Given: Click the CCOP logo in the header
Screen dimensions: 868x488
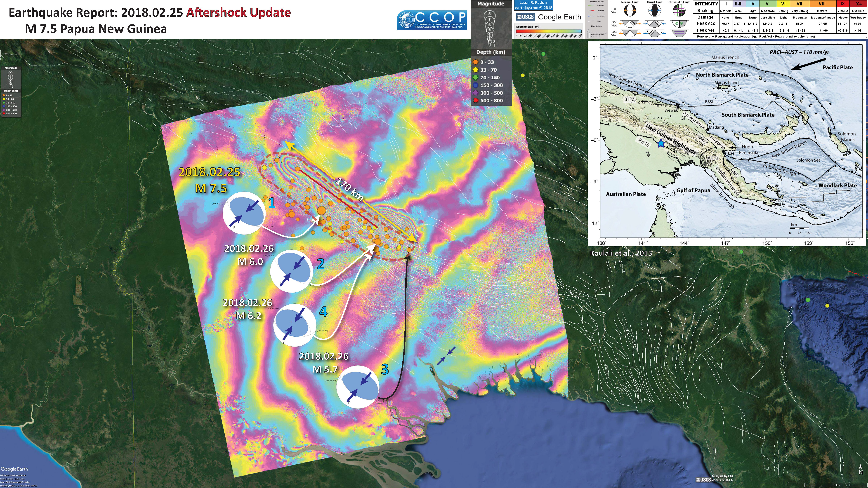Looking at the screenshot, I should (432, 20).
